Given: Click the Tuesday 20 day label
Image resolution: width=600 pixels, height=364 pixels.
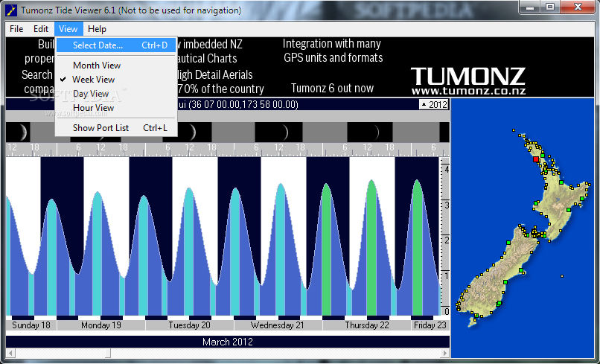Looking at the screenshot, I should (189, 325).
